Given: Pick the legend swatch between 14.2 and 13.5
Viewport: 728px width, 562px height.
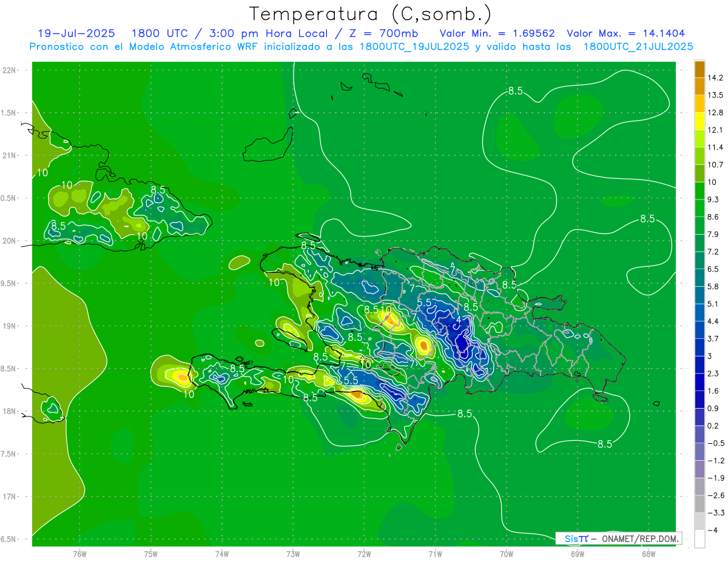Looking at the screenshot, I should pos(699,86).
